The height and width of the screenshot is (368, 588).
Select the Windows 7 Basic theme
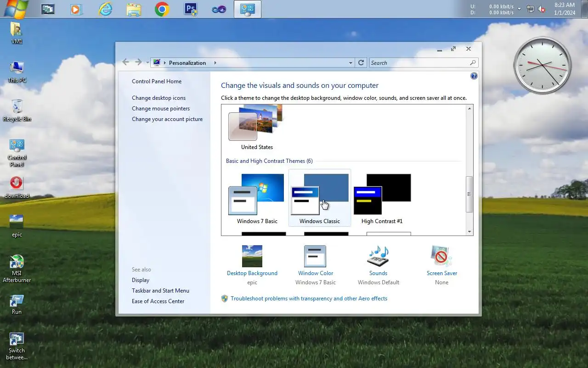[257, 199]
